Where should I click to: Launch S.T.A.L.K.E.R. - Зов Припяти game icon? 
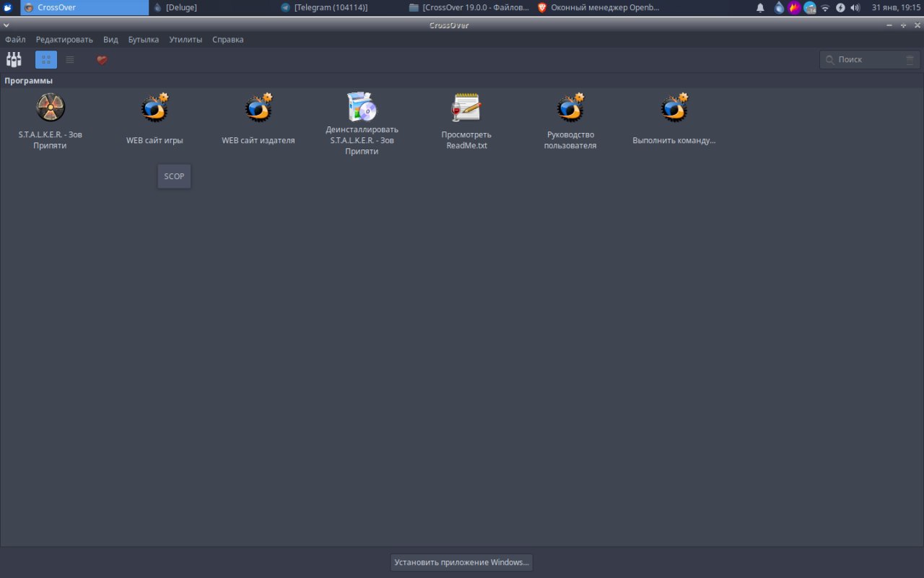point(51,108)
